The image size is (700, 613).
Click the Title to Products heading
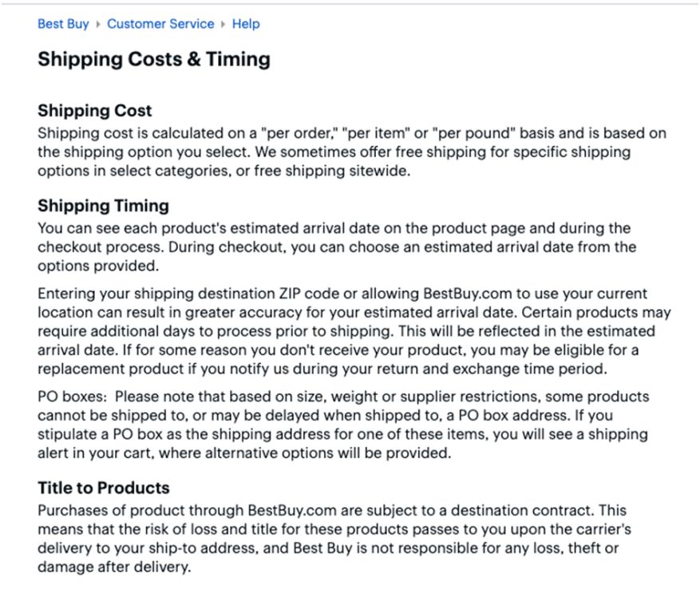104,488
